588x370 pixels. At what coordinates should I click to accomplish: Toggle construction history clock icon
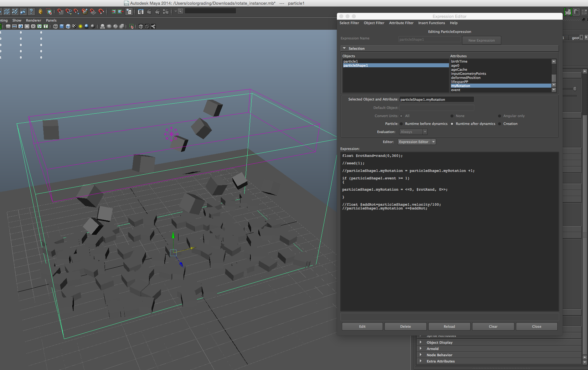click(129, 12)
